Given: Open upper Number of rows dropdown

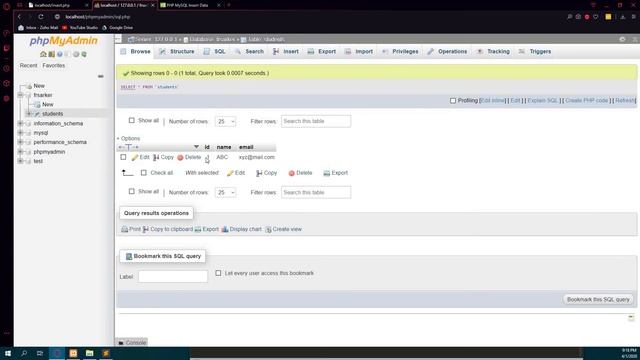Looking at the screenshot, I should point(225,121).
